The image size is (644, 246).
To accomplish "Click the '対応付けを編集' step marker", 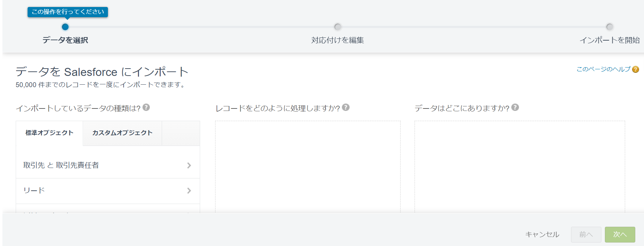I will [x=337, y=27].
